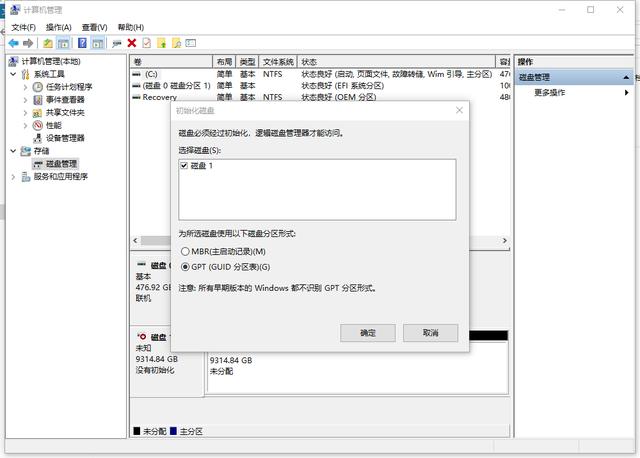Open the 文件(F) menu

pyautogui.click(x=23, y=27)
